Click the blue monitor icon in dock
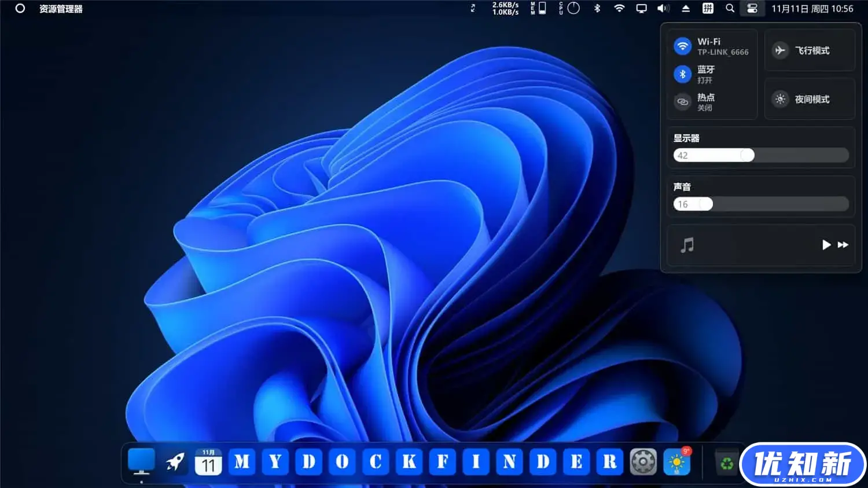This screenshot has height=488, width=868. 141,461
